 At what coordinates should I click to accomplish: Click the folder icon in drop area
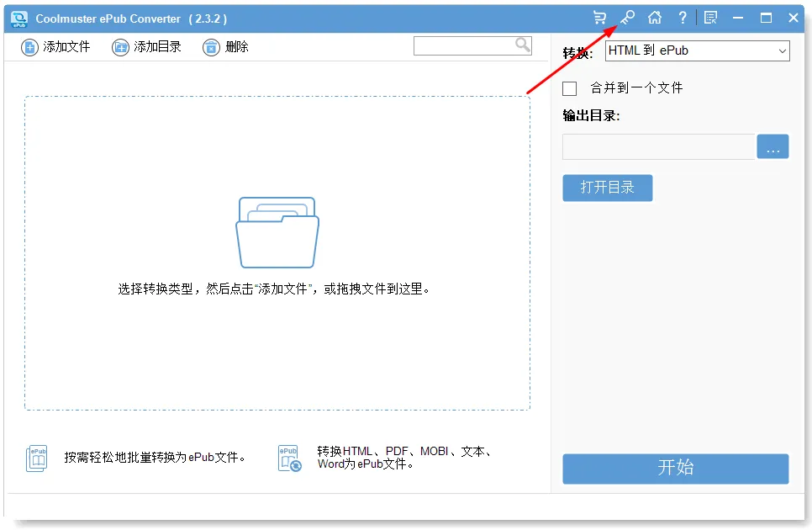pyautogui.click(x=277, y=233)
